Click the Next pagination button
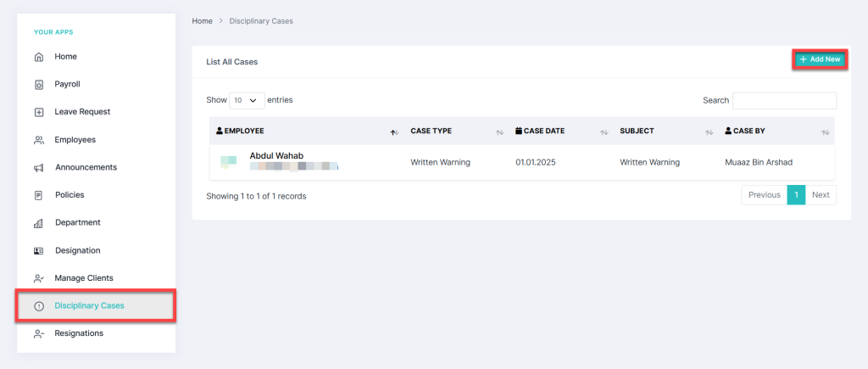Image resolution: width=868 pixels, height=369 pixels. pyautogui.click(x=821, y=195)
